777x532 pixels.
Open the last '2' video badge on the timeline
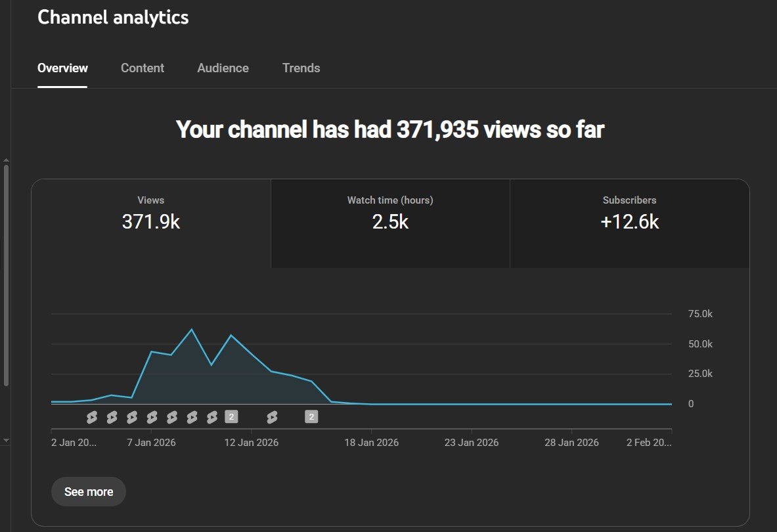point(311,417)
